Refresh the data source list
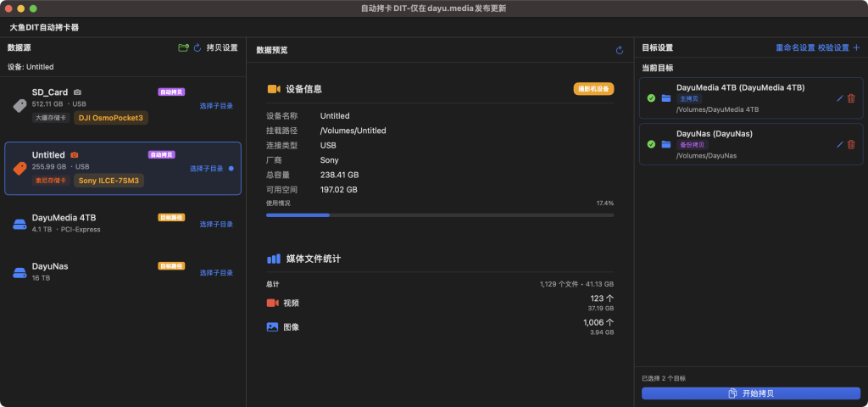The width and height of the screenshot is (868, 407). point(198,48)
